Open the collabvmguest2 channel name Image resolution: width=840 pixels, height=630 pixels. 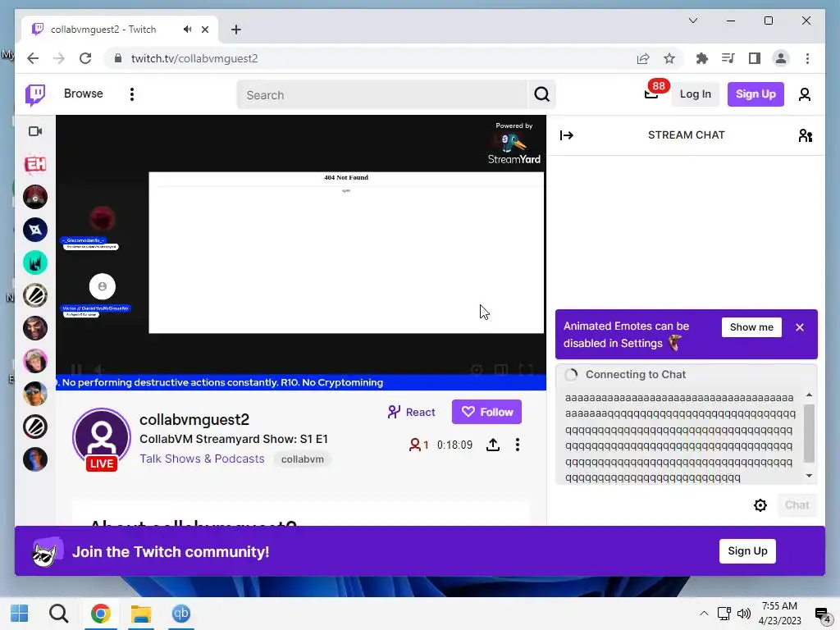(194, 419)
